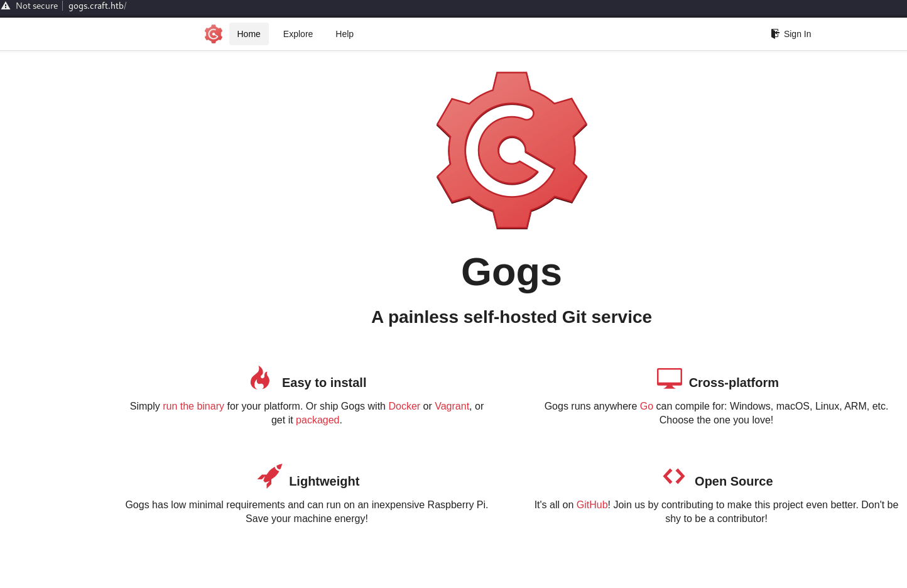The height and width of the screenshot is (588, 907).
Task: Click the Go language link
Action: tap(646, 406)
